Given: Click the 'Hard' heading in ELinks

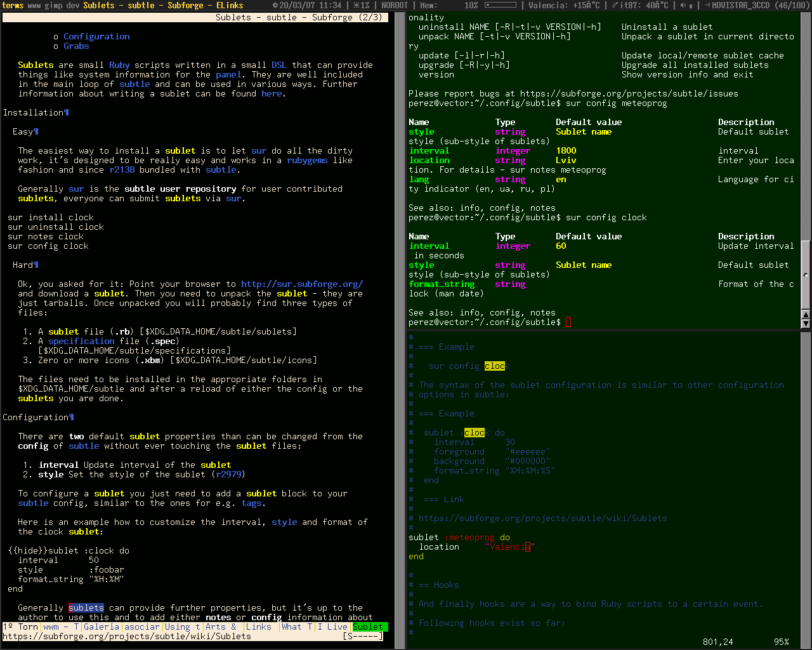Looking at the screenshot, I should pos(25,265).
